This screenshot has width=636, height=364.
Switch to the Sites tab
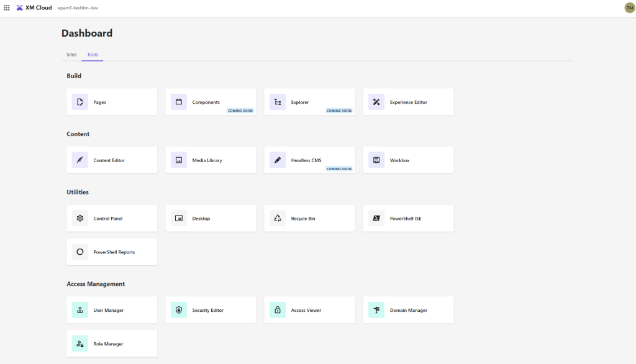[x=71, y=54]
